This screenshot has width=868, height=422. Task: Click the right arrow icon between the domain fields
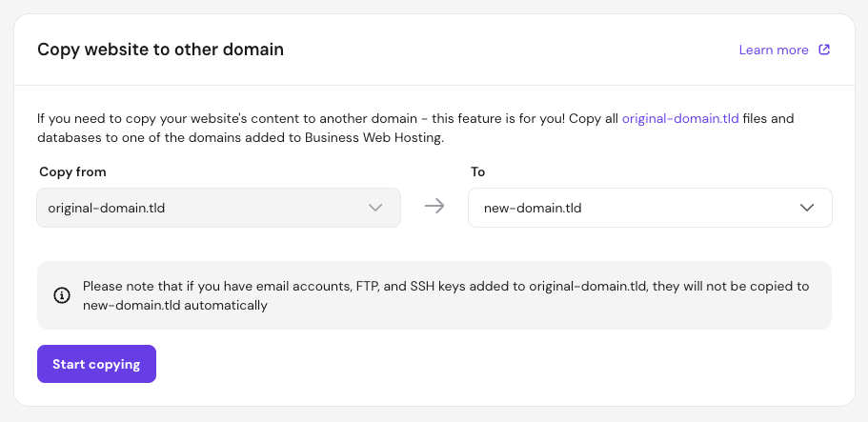click(x=434, y=207)
